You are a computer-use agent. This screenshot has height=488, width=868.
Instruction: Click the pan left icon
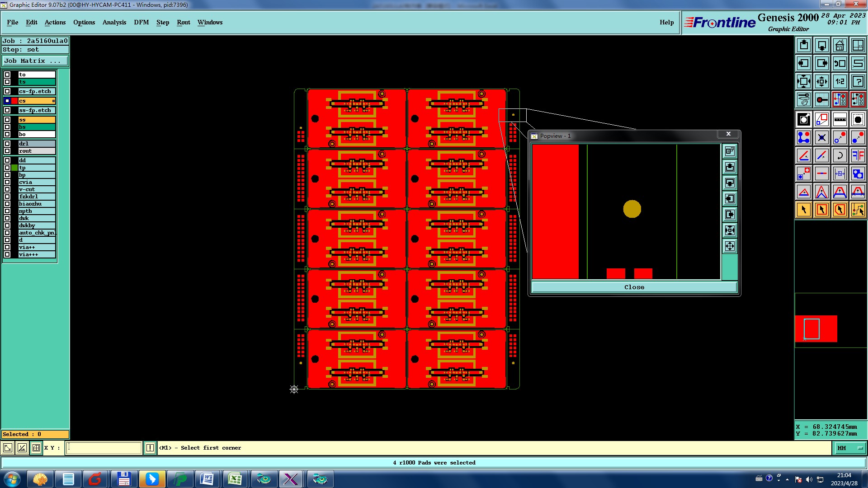coord(804,63)
